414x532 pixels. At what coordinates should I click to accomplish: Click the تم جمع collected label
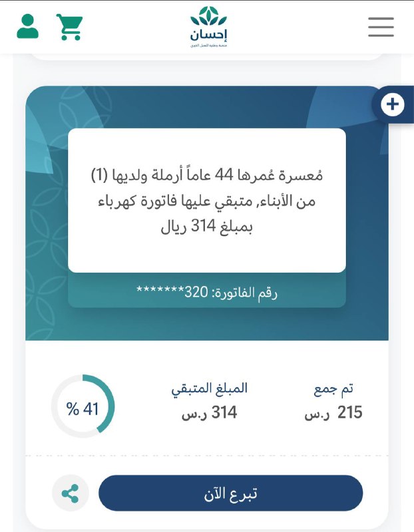[333, 389]
